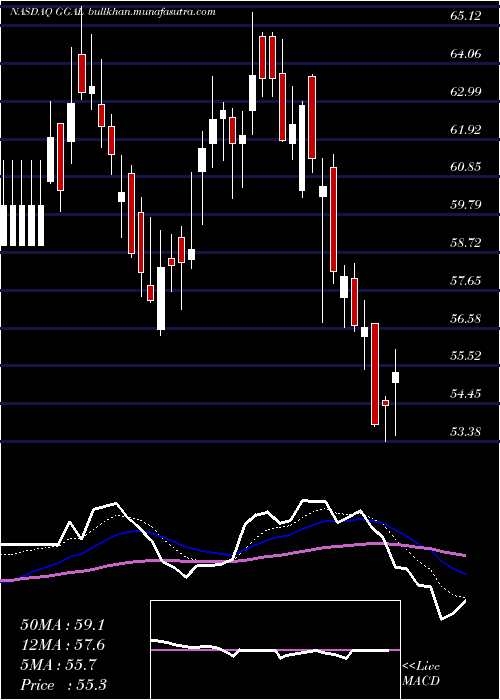Click the 56.58 price axis label
This screenshot has width=500, height=700.
(x=466, y=319)
